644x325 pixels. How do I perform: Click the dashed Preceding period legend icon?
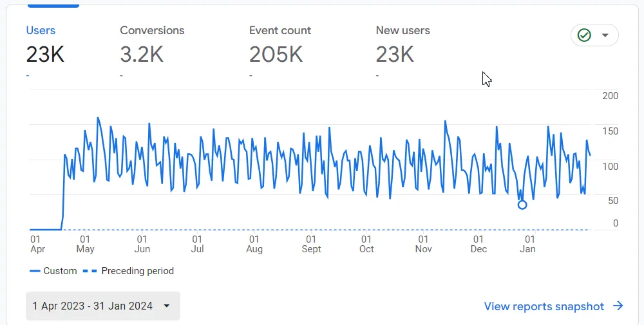(90, 271)
